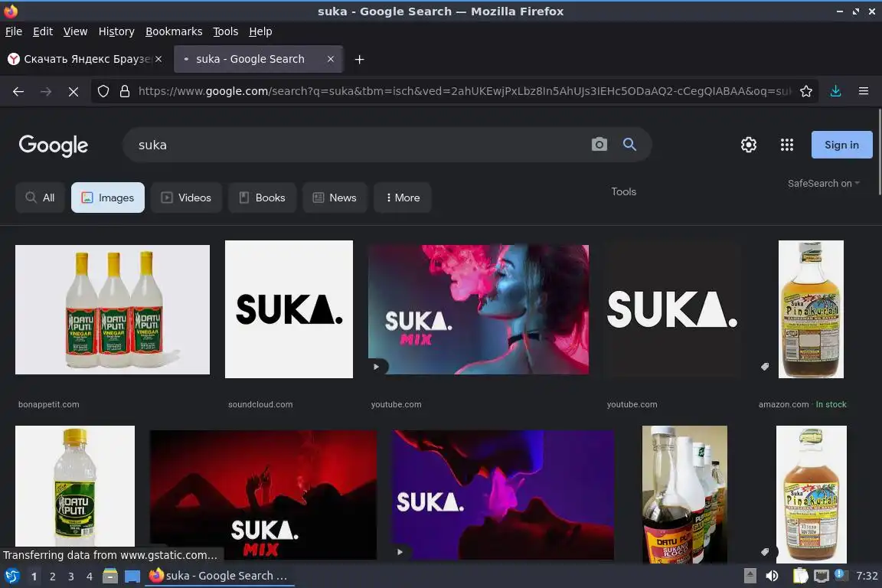Open a new browser tab
The height and width of the screenshot is (588, 882).
[359, 59]
